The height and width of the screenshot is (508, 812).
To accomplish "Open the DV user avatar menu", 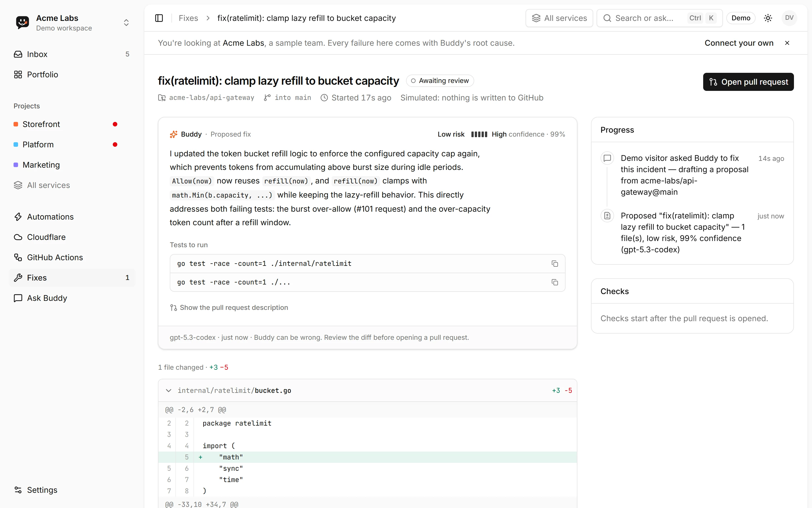I will click(789, 18).
